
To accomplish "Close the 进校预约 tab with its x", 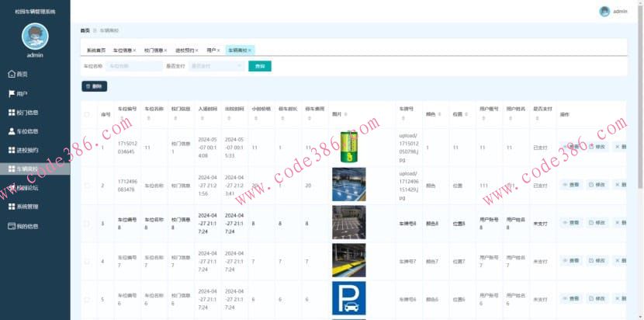I will pos(197,50).
